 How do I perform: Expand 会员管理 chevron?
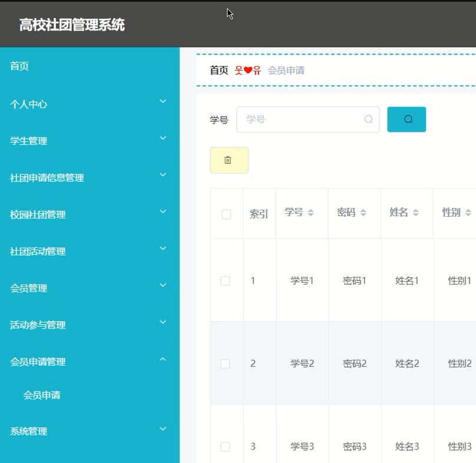tap(163, 285)
